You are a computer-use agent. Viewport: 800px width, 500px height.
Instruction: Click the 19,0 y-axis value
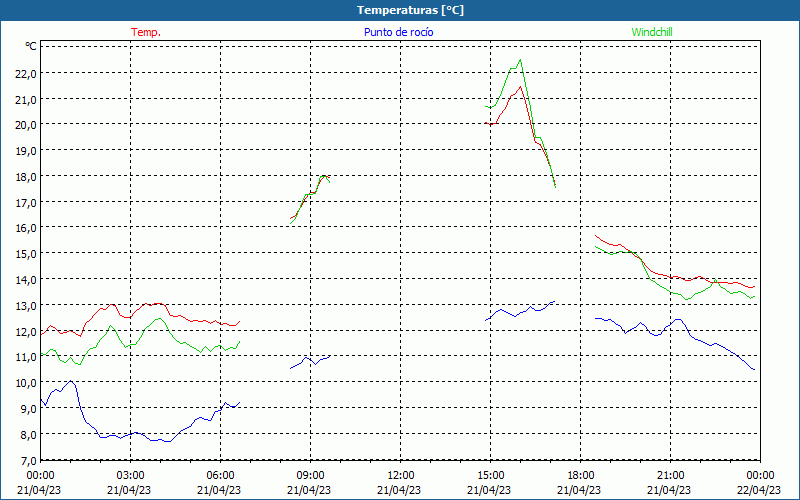26,151
